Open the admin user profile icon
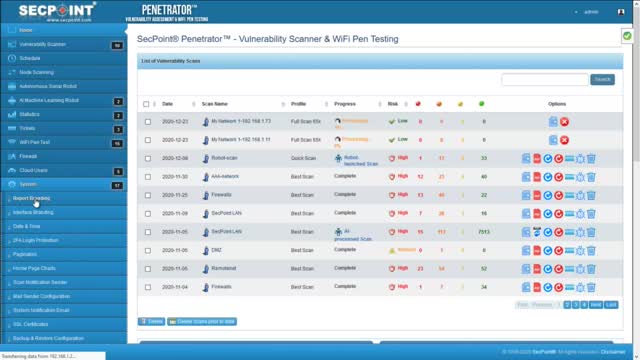The height and width of the screenshot is (360, 640). [x=621, y=12]
